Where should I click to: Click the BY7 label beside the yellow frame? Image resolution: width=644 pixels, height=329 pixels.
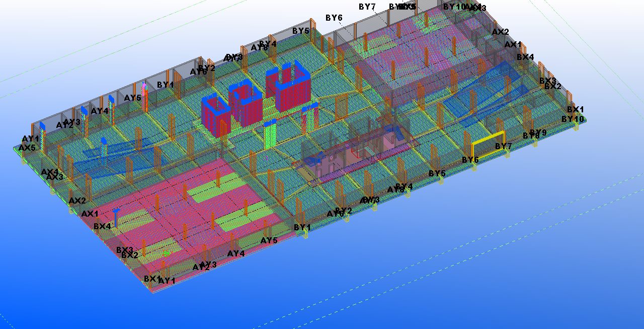(x=504, y=146)
